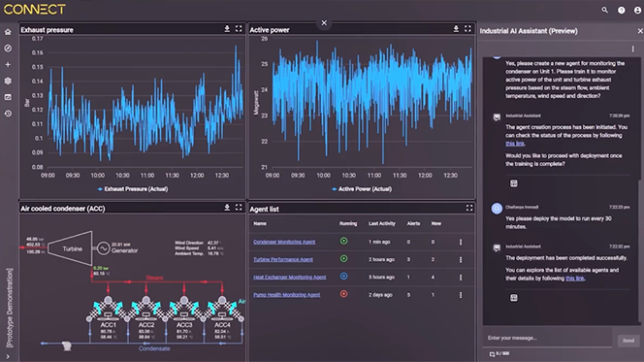Click the condensate pump symbol in diagram

pos(67,346)
